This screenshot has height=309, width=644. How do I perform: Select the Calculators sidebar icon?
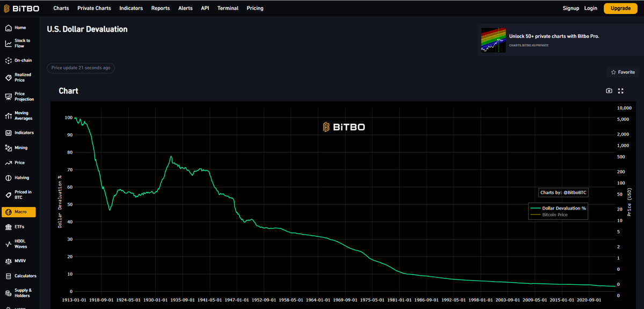(x=8, y=276)
